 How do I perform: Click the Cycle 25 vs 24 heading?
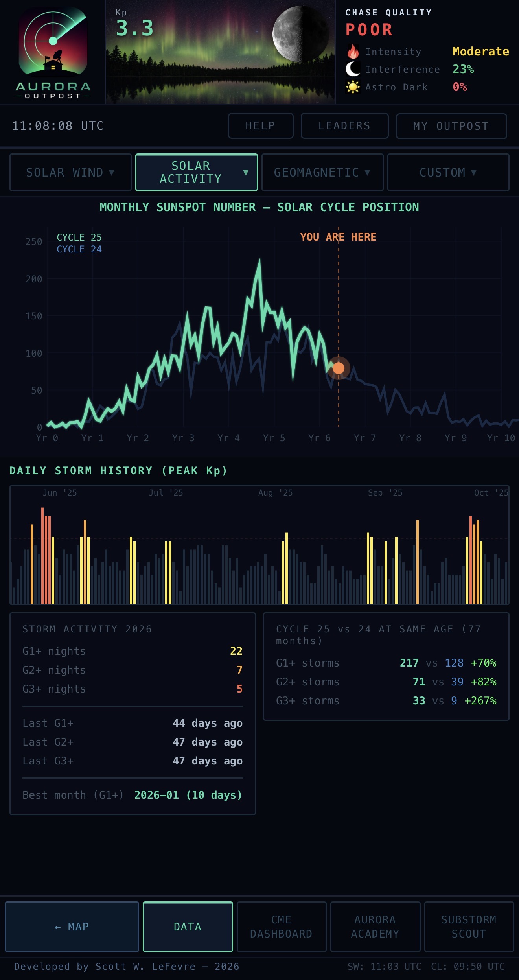(378, 635)
